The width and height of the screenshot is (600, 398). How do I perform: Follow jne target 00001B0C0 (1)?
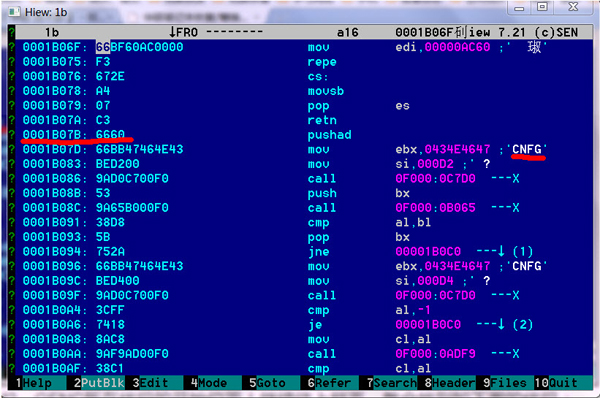[x=428, y=251]
